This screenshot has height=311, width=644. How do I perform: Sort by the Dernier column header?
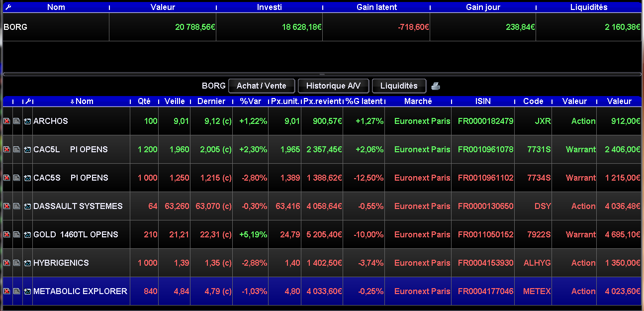(211, 101)
